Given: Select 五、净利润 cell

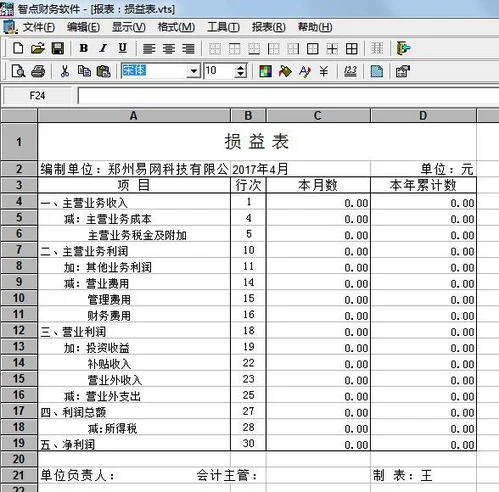Looking at the screenshot, I should (x=134, y=444).
